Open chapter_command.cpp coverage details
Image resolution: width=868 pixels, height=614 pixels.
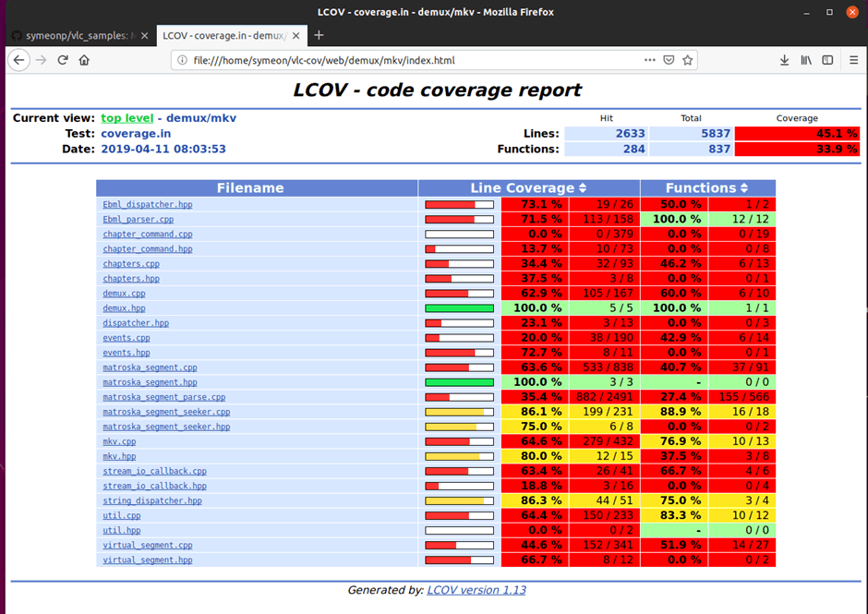(147, 235)
